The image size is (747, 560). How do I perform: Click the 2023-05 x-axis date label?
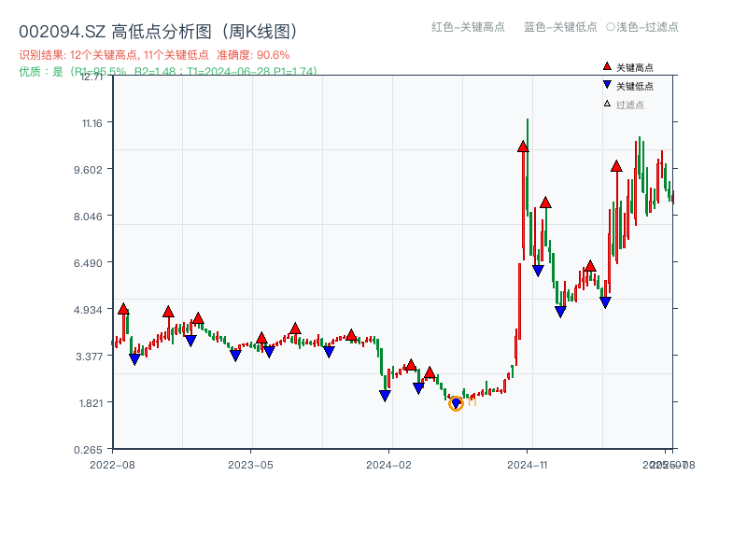pos(250,465)
